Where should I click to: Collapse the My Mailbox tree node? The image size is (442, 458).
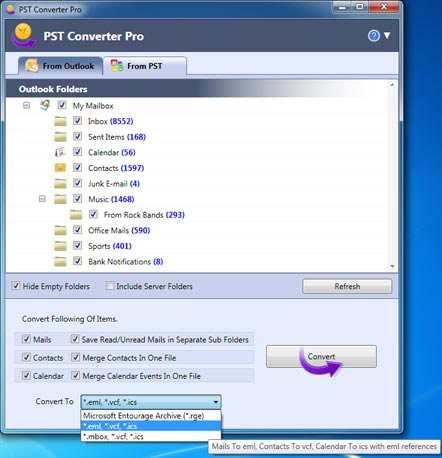(x=26, y=105)
